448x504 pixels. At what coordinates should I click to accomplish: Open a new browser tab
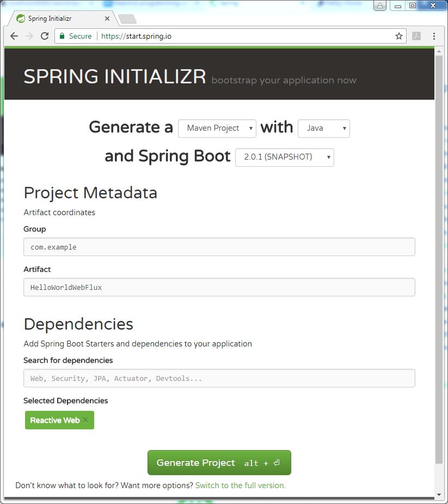point(127,19)
